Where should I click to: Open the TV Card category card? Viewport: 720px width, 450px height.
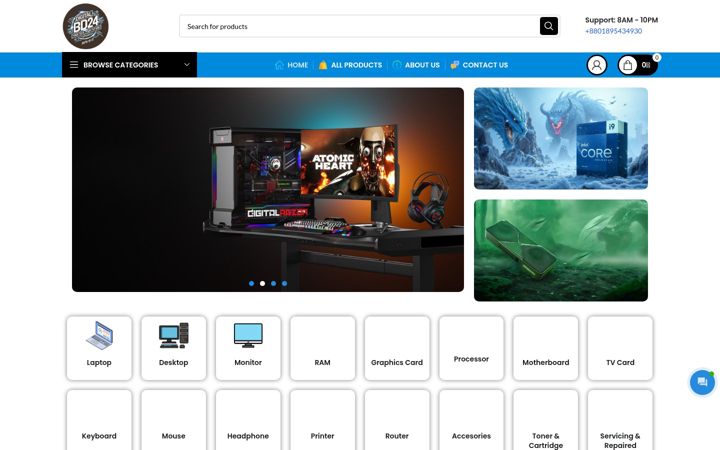click(620, 348)
